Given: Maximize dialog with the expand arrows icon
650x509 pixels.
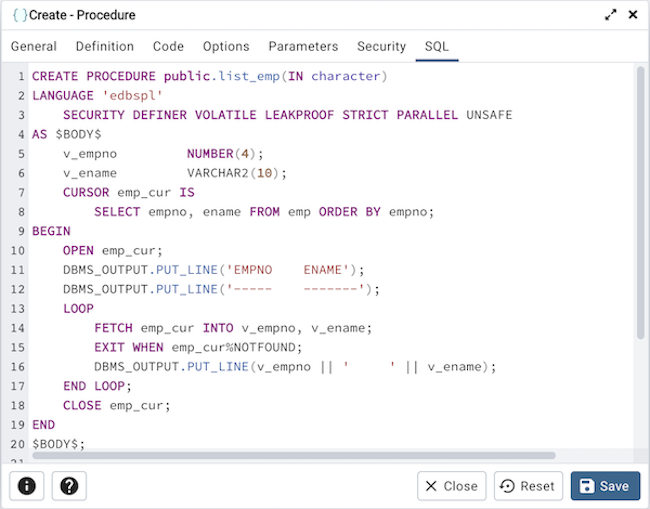Looking at the screenshot, I should point(611,15).
